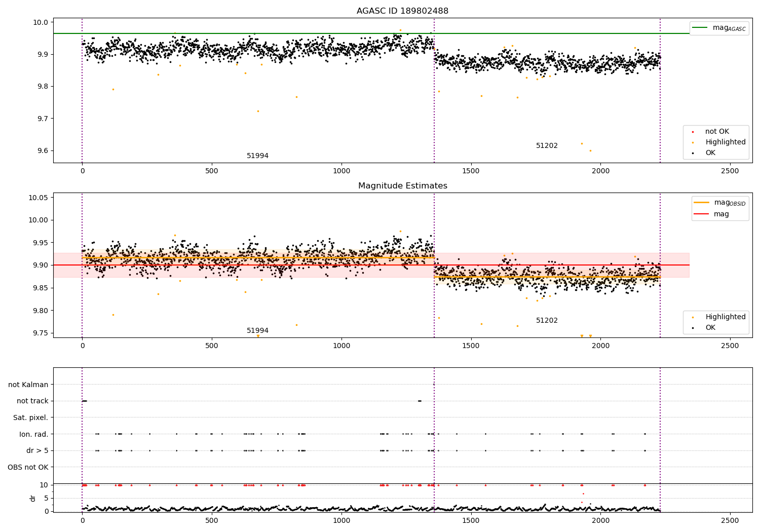Click the AGASC ID 189802488 title

(402, 11)
